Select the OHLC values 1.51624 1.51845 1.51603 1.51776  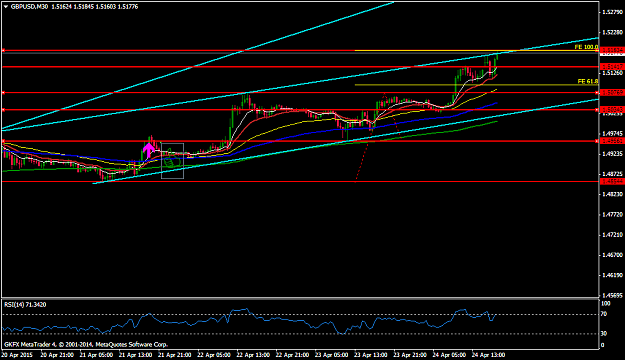point(94,7)
